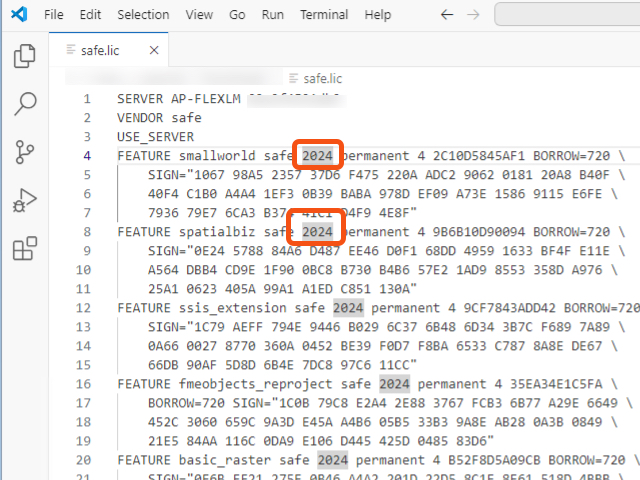Click the word smallworld on line 4
Viewport: 640px width, 480px height.
[x=217, y=156]
